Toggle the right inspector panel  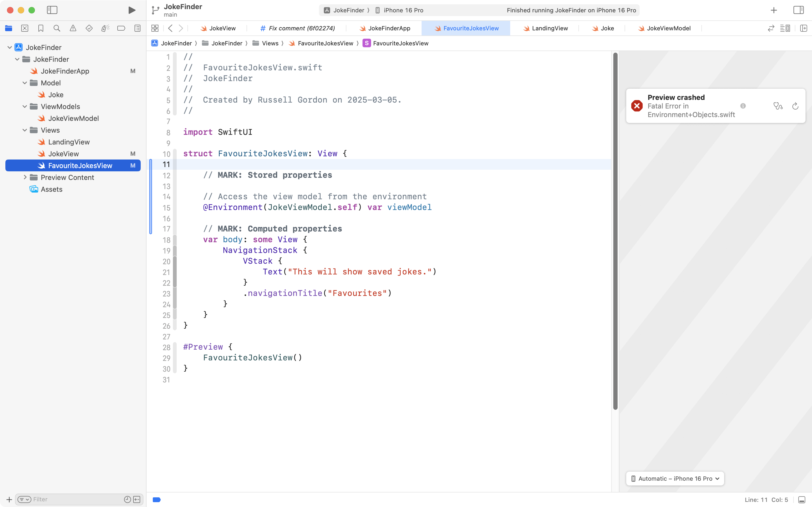[799, 10]
